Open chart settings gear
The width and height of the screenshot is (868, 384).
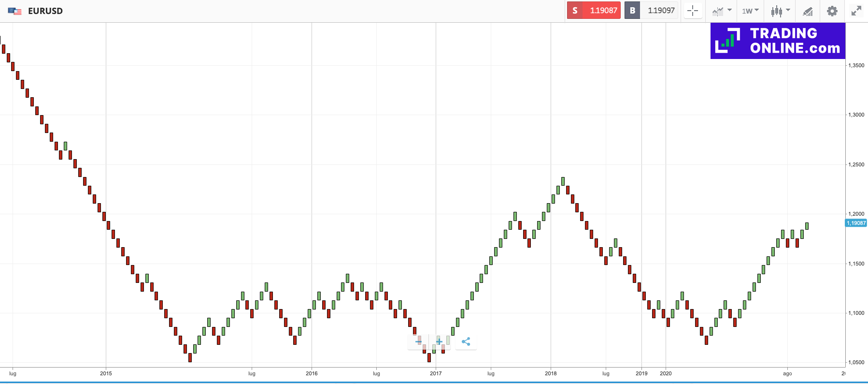click(x=832, y=11)
